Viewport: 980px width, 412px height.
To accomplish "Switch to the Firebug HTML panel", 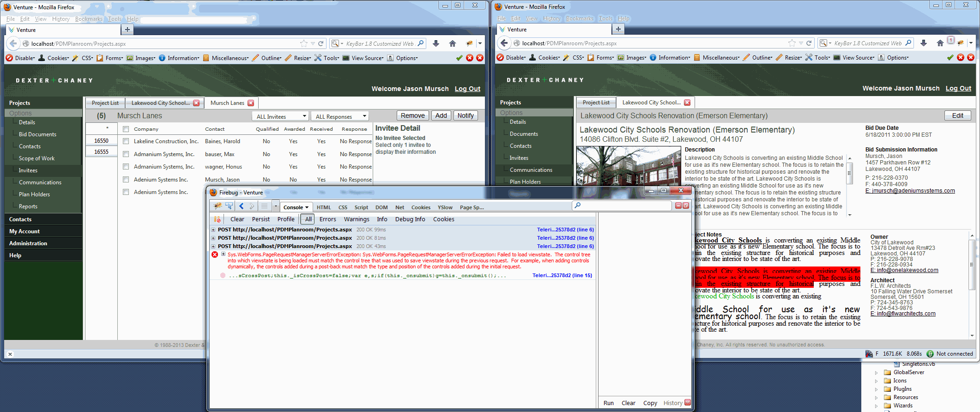I will tap(324, 207).
